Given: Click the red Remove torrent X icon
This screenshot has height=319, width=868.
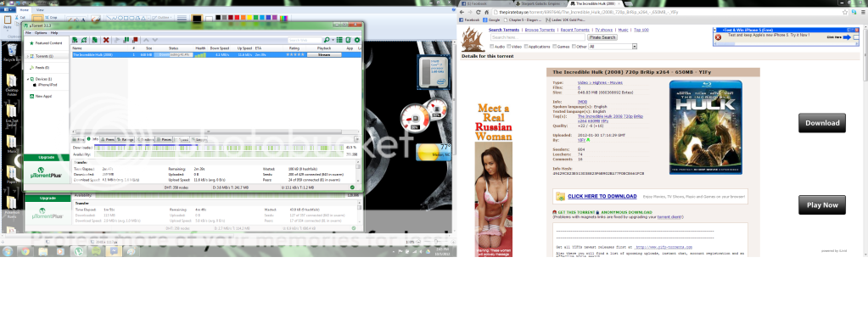Looking at the screenshot, I should 106,40.
